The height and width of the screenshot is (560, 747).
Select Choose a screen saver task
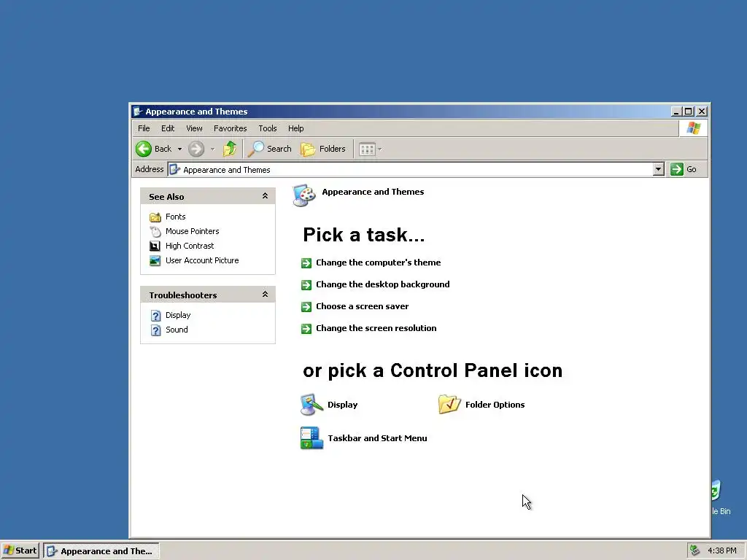(362, 306)
